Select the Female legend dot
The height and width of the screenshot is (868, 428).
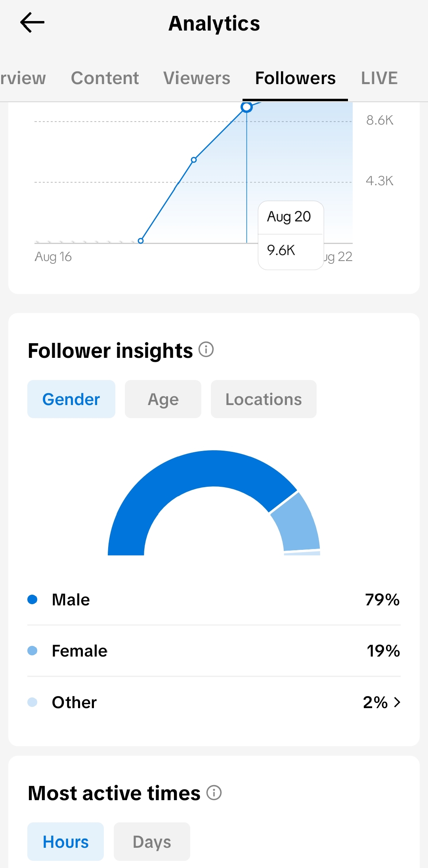tap(32, 651)
